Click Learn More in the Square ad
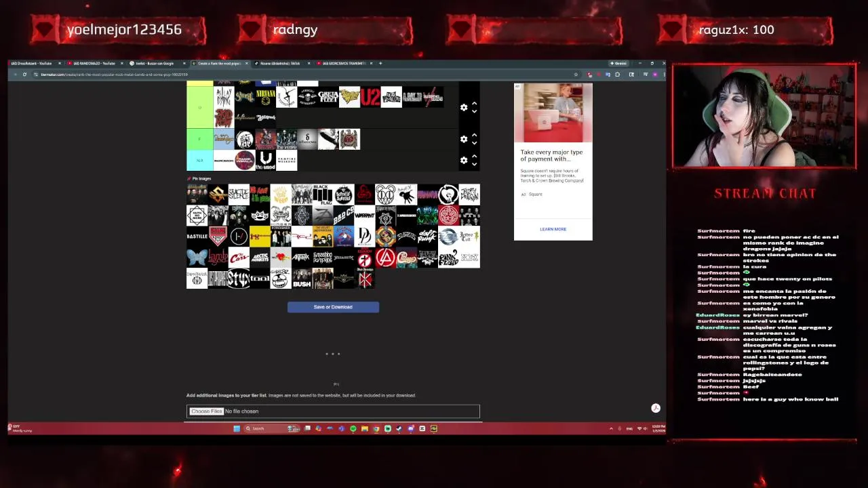868x488 pixels. coord(553,229)
